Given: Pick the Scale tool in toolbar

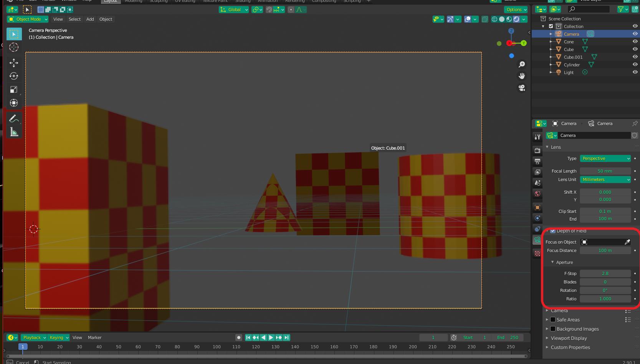Looking at the screenshot, I should (x=14, y=89).
